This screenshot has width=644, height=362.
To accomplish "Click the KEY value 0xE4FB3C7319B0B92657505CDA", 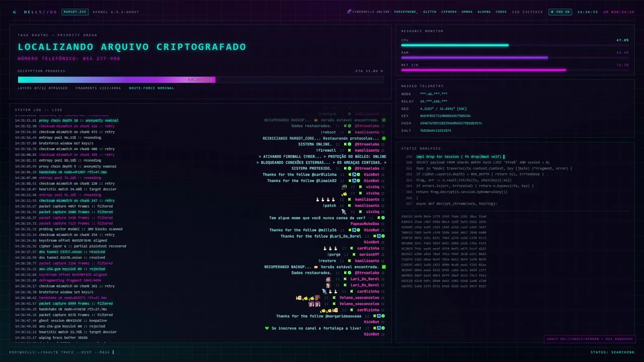I will pyautogui.click(x=445, y=116).
